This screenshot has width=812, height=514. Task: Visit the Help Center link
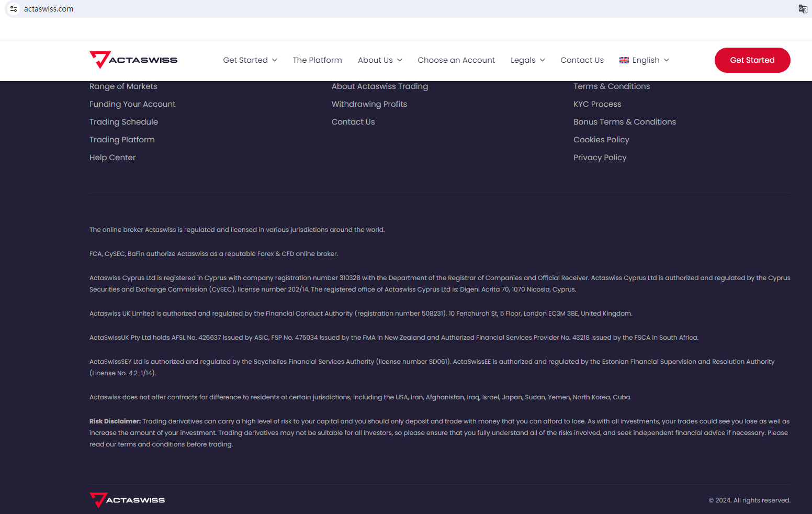[x=112, y=158]
